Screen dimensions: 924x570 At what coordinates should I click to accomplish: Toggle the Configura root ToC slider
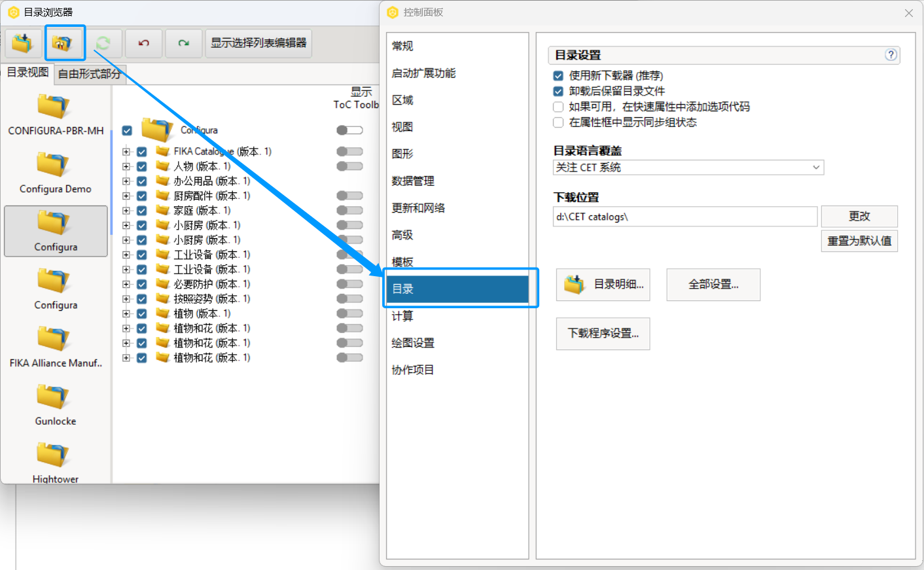pos(349,130)
